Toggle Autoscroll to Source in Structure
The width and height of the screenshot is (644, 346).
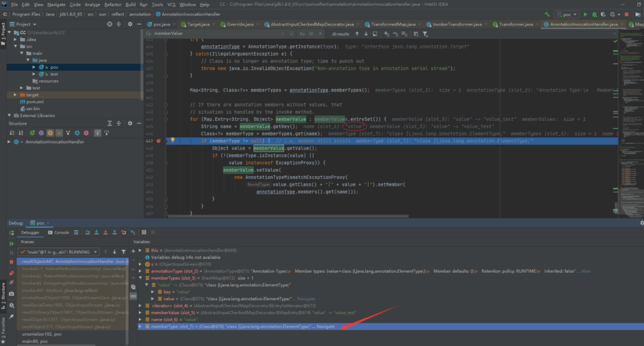[x=98, y=133]
